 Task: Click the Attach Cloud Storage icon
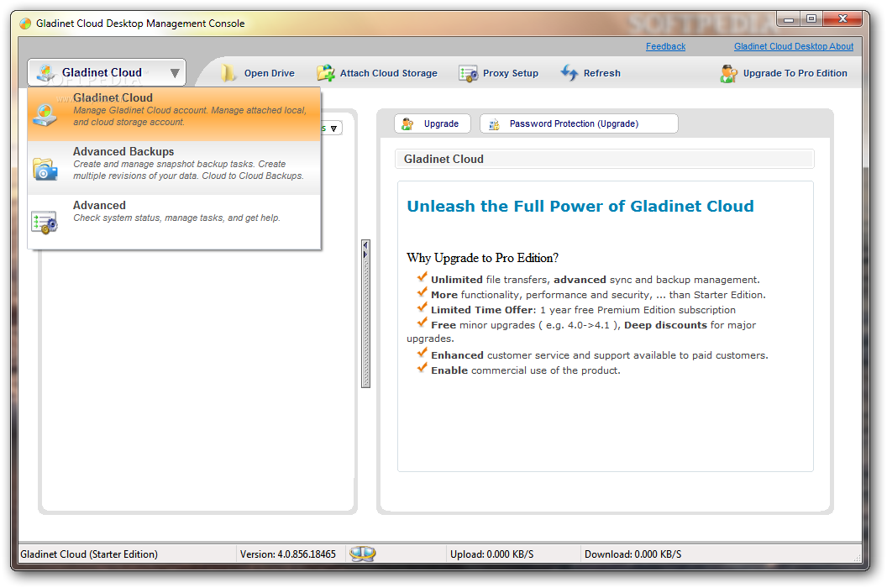click(x=326, y=73)
